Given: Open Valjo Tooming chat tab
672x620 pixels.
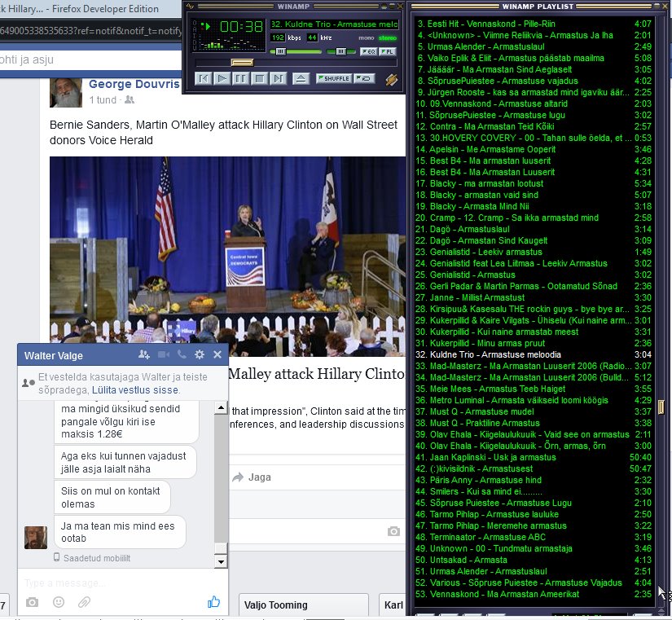Looking at the screenshot, I should coord(304,605).
